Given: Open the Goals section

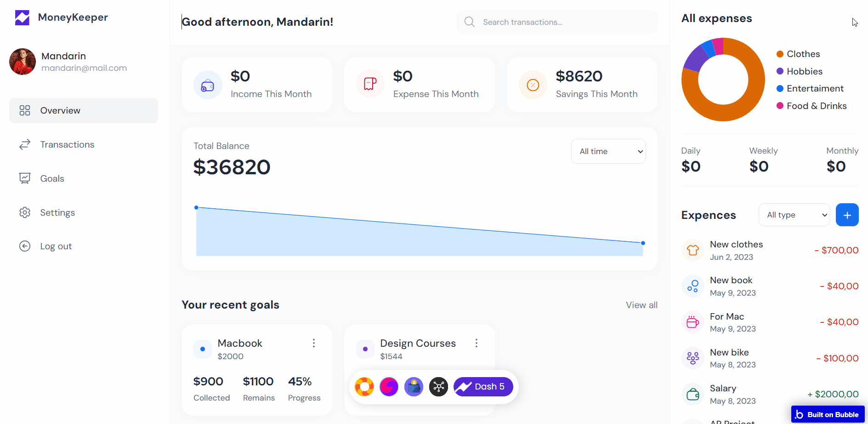Looking at the screenshot, I should (52, 178).
